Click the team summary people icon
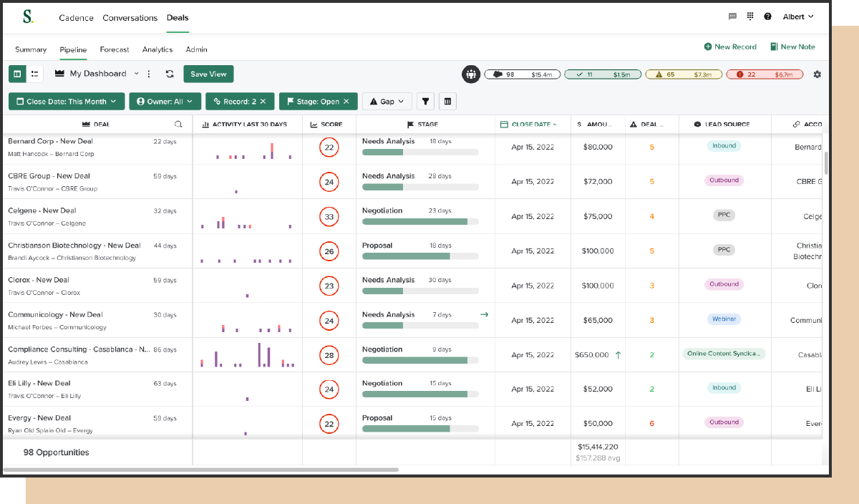The height and width of the screenshot is (504, 859). (x=471, y=74)
